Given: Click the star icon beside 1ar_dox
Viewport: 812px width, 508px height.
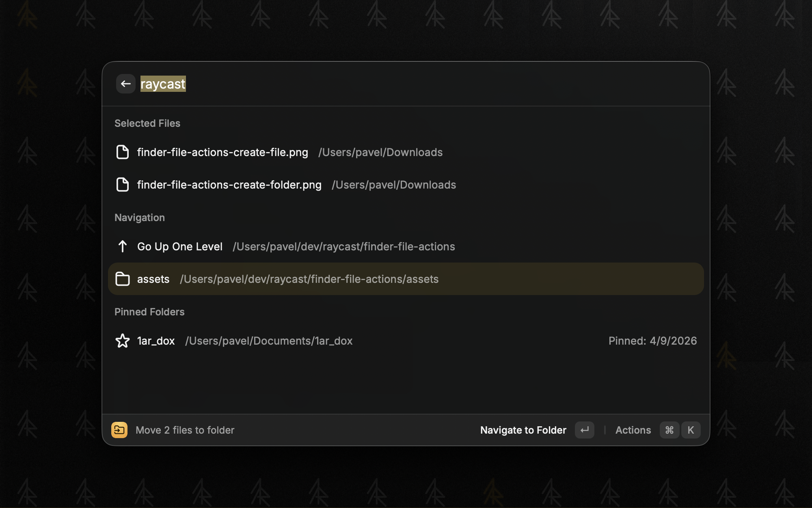Looking at the screenshot, I should click(122, 341).
